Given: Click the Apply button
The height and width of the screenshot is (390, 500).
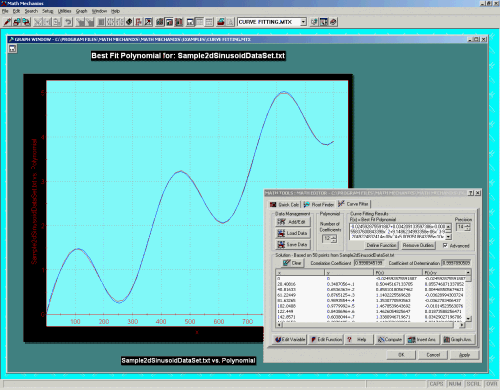Looking at the screenshot, I should [465, 355].
